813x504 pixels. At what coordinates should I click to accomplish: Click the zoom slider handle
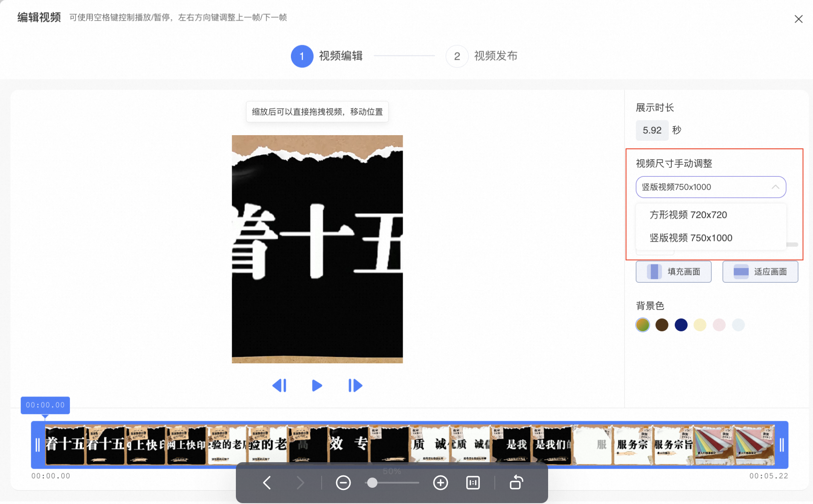click(x=372, y=483)
